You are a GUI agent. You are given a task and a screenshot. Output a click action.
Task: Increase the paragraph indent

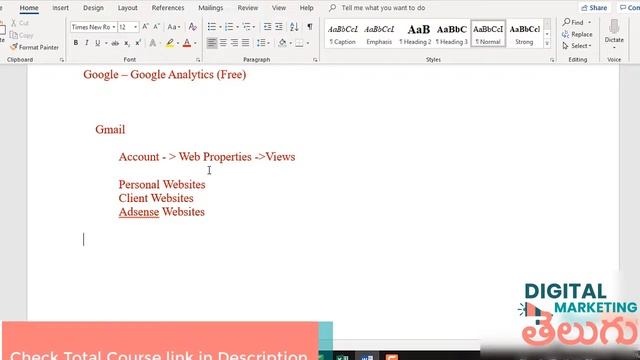279,27
